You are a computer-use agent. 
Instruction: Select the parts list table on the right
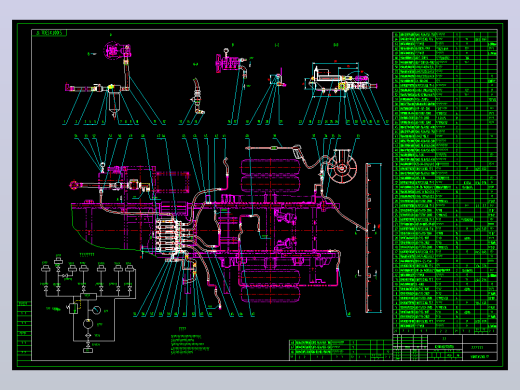point(445,183)
